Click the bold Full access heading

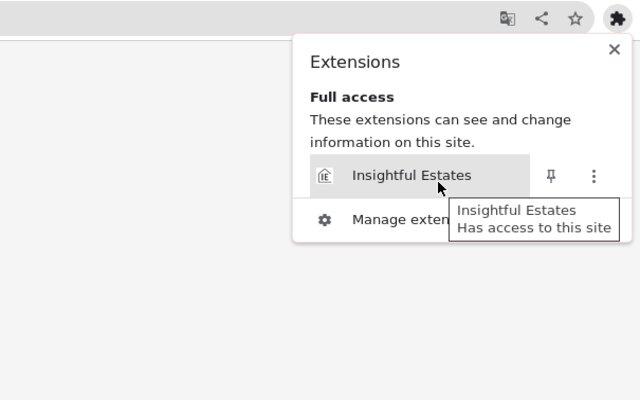point(352,97)
